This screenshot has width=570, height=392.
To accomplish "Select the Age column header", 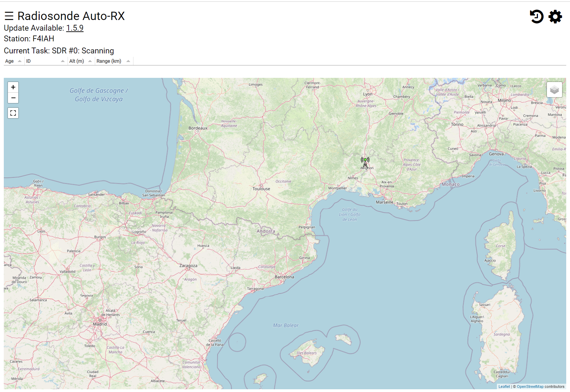I will click(x=9, y=61).
